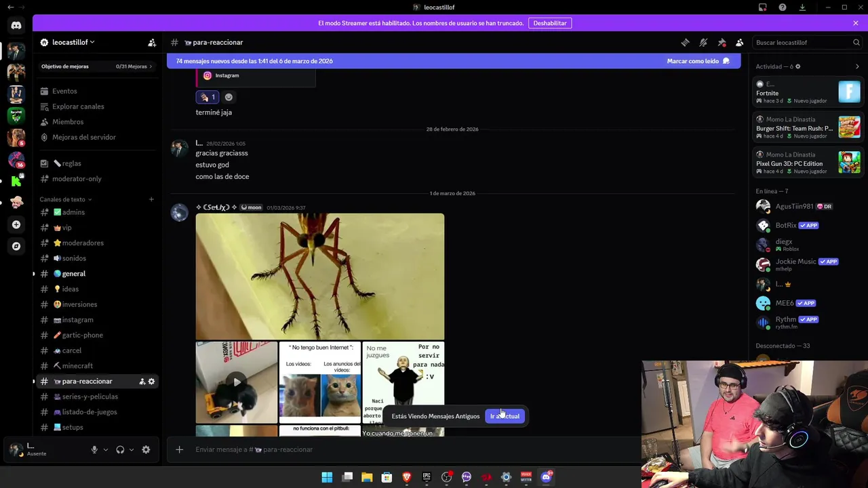Toggle headphones deafen in user panel
868x488 pixels.
[120, 449]
